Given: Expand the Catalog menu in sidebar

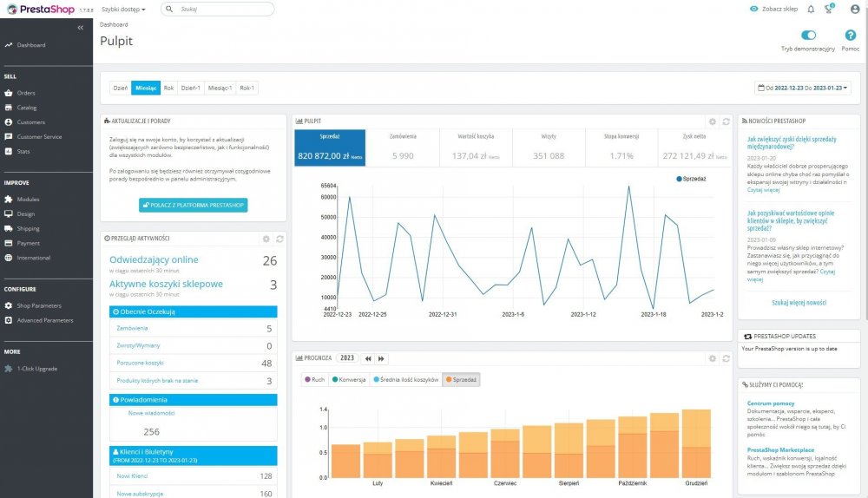Looking at the screenshot, I should [27, 108].
